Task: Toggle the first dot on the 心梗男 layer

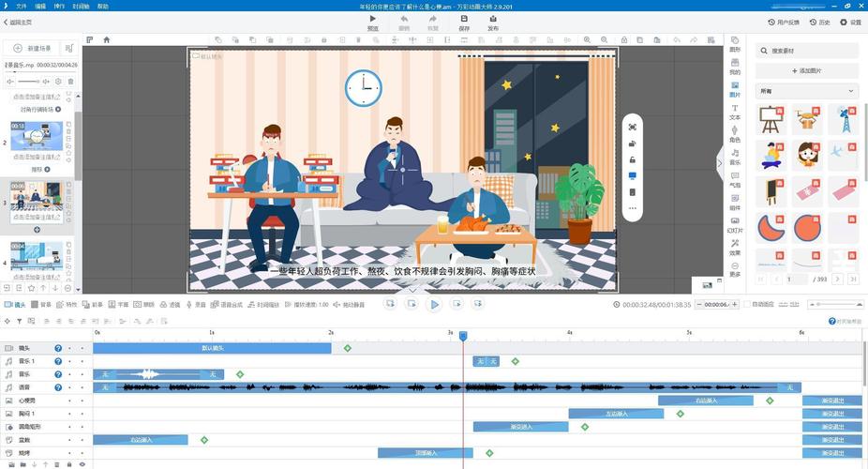Action: [69, 401]
